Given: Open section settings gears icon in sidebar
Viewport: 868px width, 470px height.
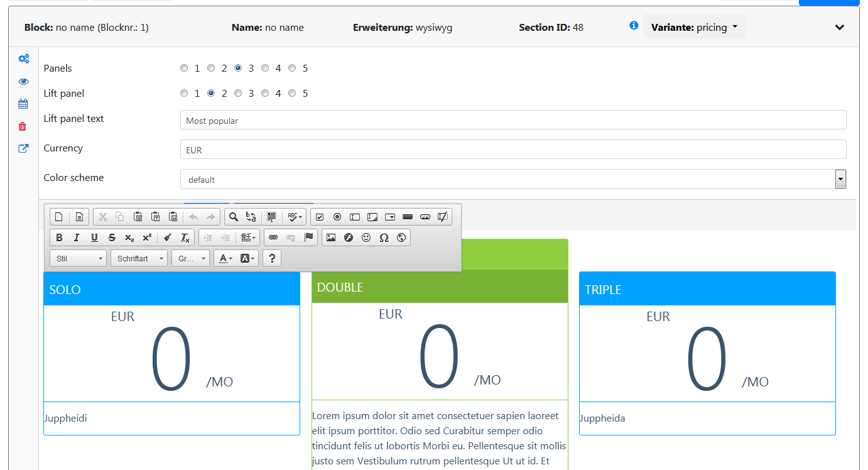Looking at the screenshot, I should 23,59.
